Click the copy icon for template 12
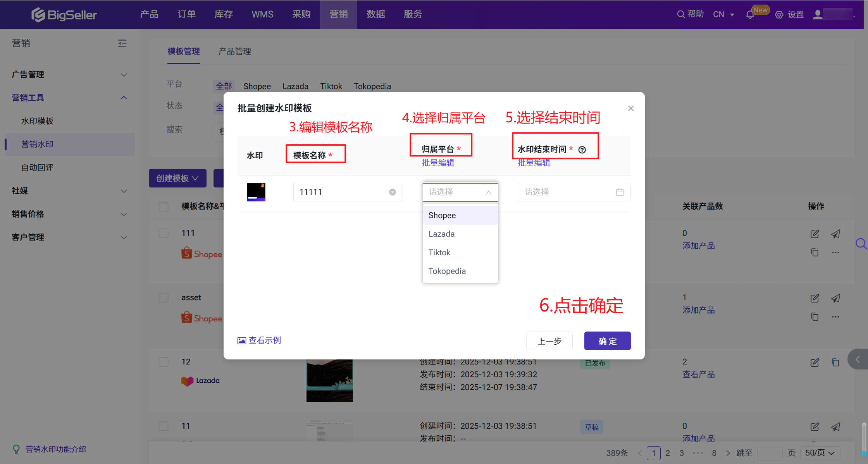Screen dimensions: 868x464 coord(835,363)
